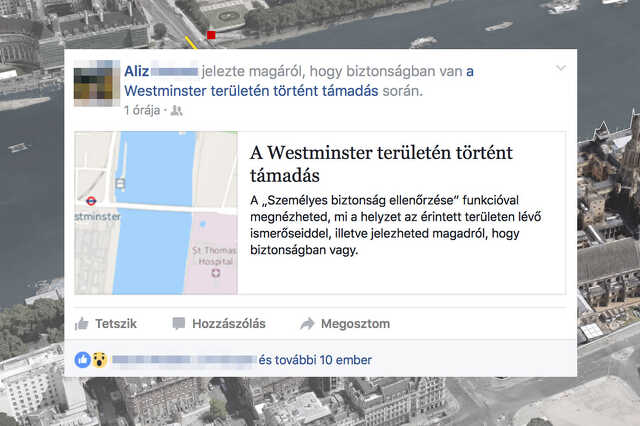Open the post options chevron menu
The image size is (640, 426).
(561, 68)
